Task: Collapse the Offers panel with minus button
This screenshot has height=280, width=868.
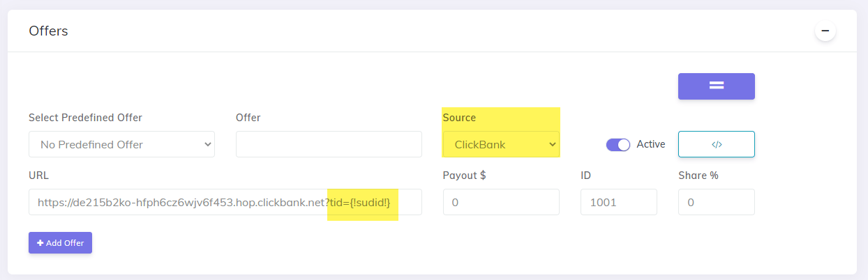Action: (x=825, y=31)
